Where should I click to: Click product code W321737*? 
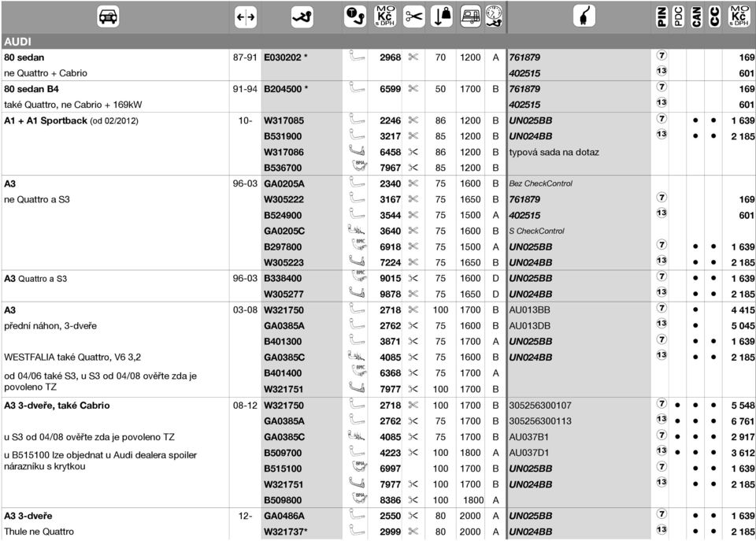click(285, 532)
